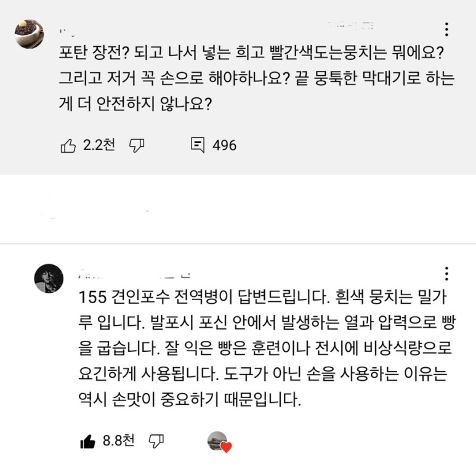Click the 496 reply count
The image size is (476, 472).
click(x=224, y=145)
